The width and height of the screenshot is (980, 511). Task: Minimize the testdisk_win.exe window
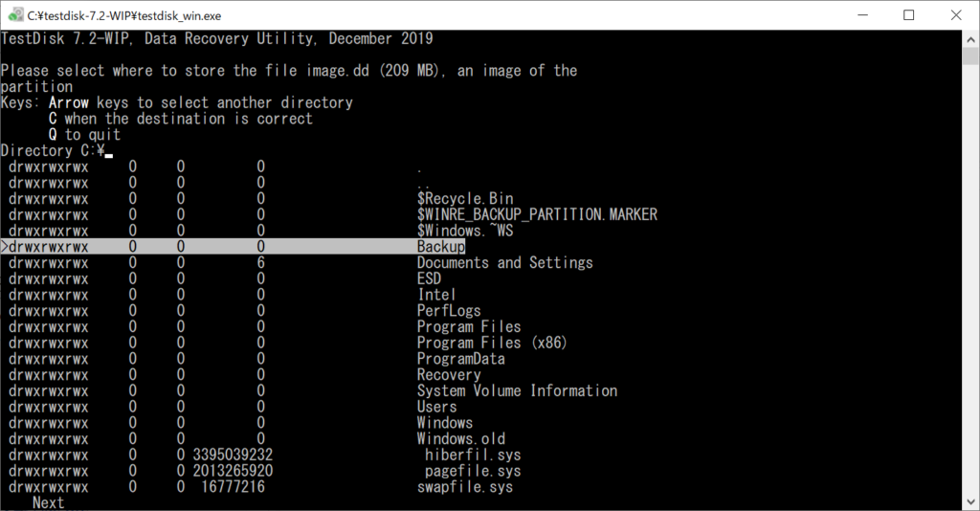pos(863,15)
